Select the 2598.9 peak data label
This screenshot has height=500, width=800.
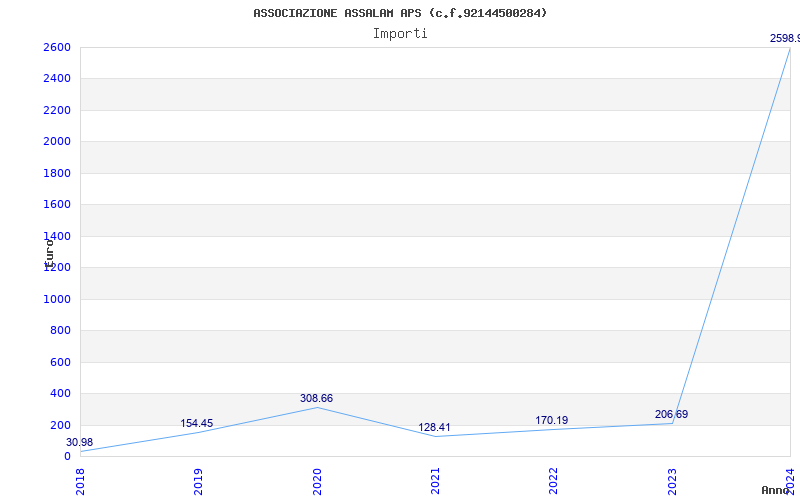(785, 38)
